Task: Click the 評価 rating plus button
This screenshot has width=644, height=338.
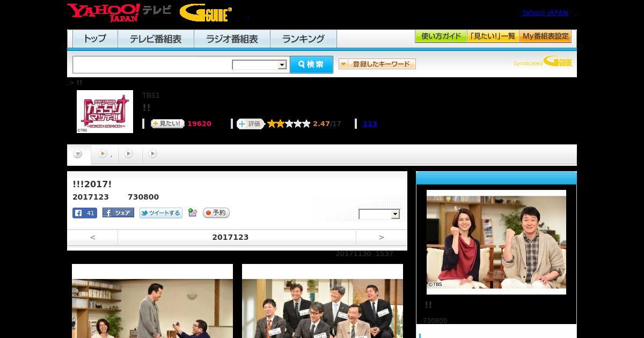Action: tap(251, 124)
